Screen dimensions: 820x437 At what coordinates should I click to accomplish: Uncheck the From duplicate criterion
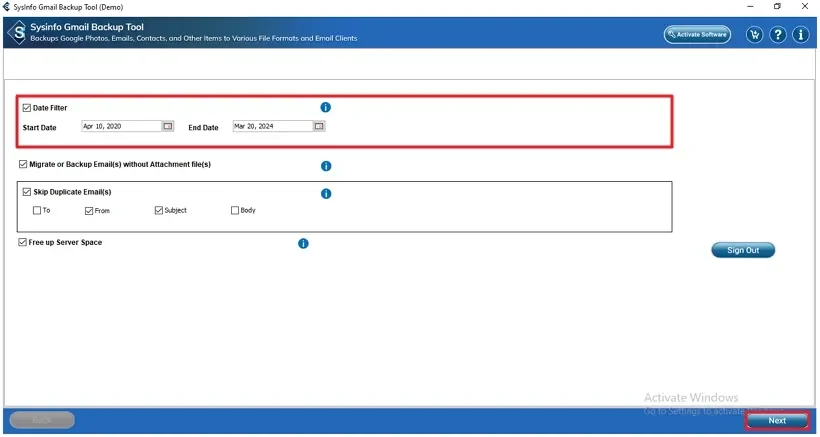(89, 211)
